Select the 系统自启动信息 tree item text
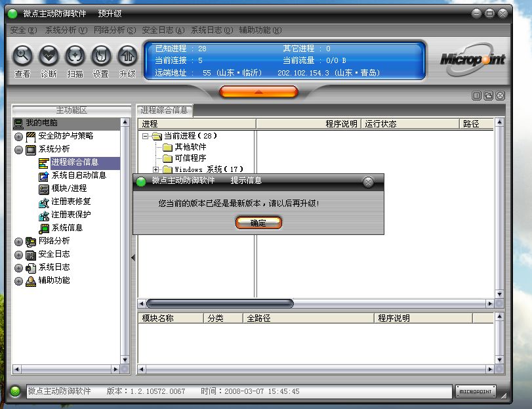 79,175
